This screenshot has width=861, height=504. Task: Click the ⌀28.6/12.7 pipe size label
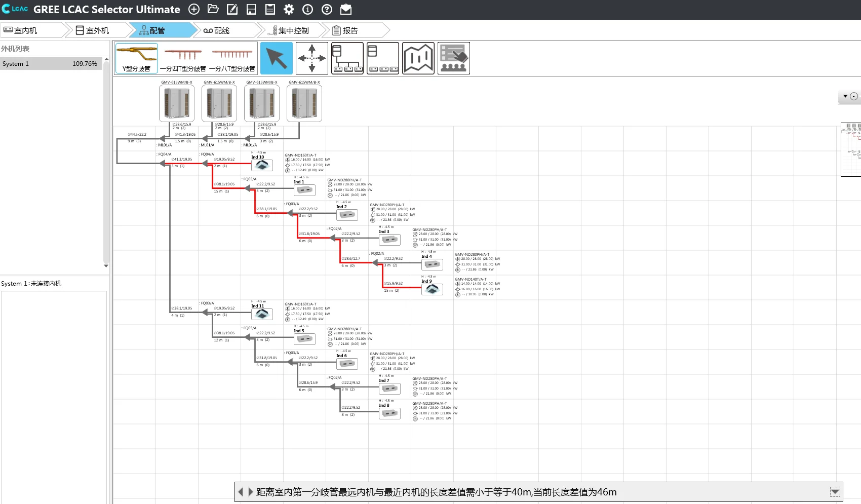(x=350, y=259)
